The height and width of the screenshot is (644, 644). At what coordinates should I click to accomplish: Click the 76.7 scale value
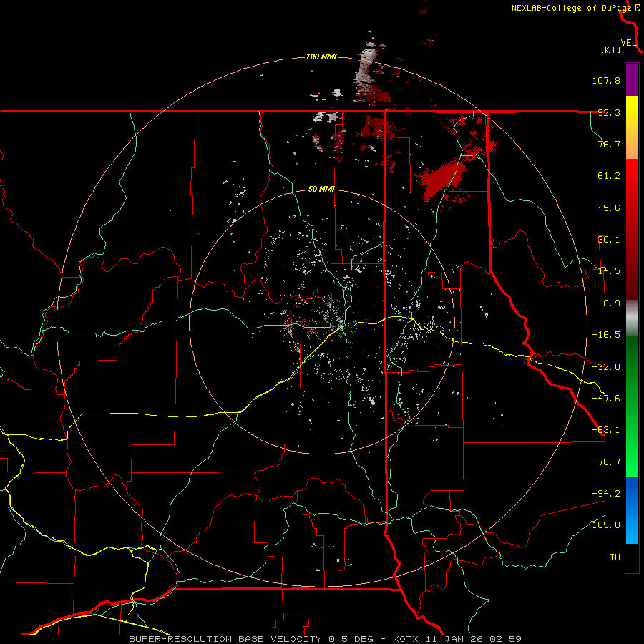coord(609,144)
